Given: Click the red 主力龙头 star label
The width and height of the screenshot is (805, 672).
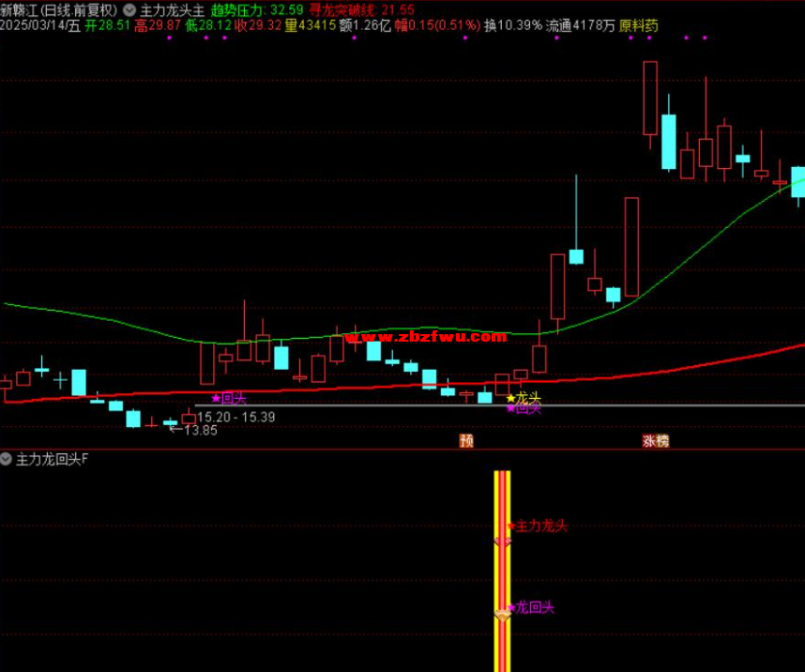Looking at the screenshot, I should [x=538, y=527].
